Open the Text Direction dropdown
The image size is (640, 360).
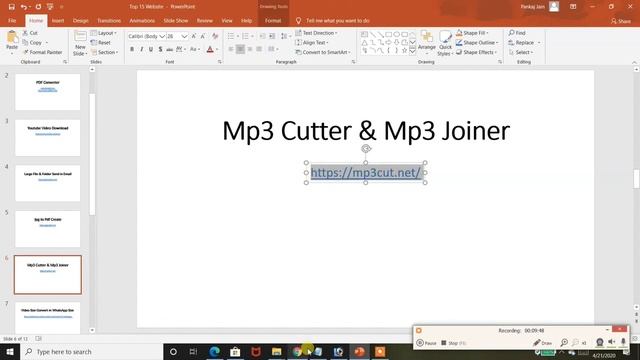pyautogui.click(x=317, y=33)
